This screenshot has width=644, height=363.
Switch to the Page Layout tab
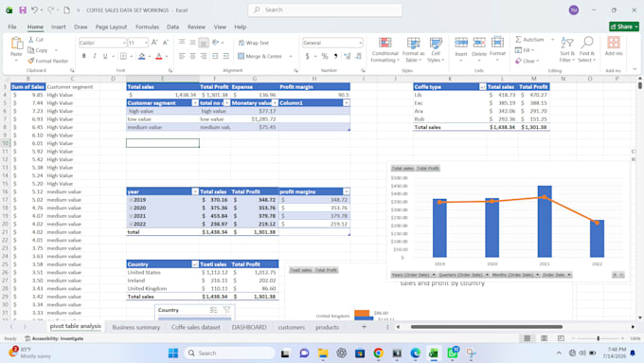[x=111, y=27]
